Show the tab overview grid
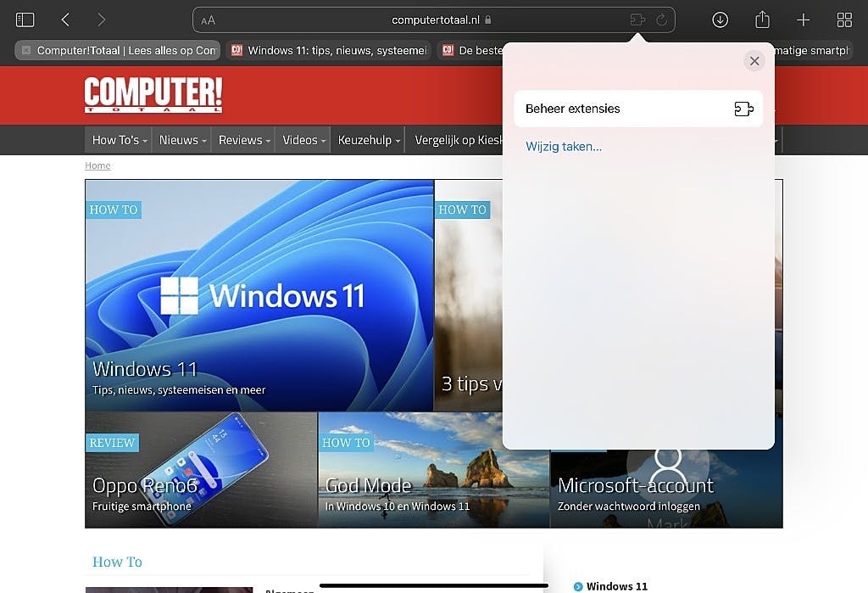 (x=844, y=20)
